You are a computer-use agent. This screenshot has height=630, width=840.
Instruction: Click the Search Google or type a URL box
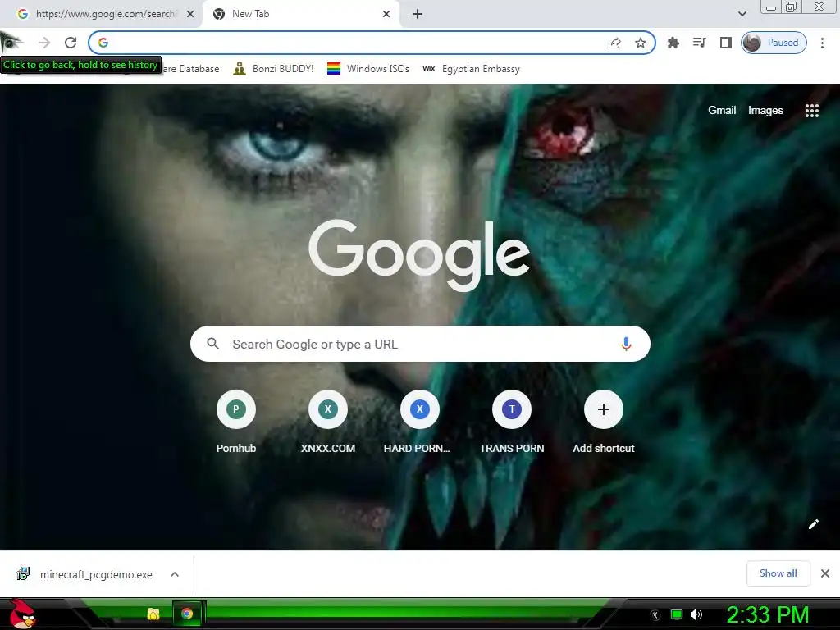tap(421, 344)
